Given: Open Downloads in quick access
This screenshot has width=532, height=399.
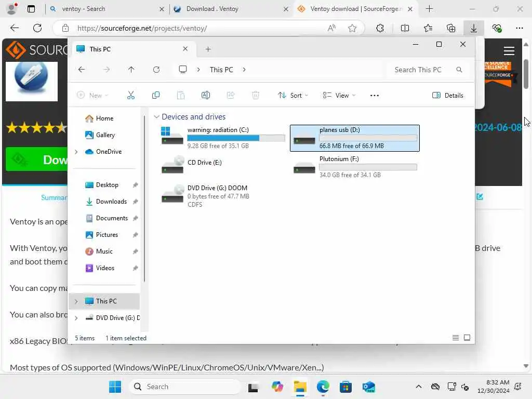Looking at the screenshot, I should [x=111, y=202].
